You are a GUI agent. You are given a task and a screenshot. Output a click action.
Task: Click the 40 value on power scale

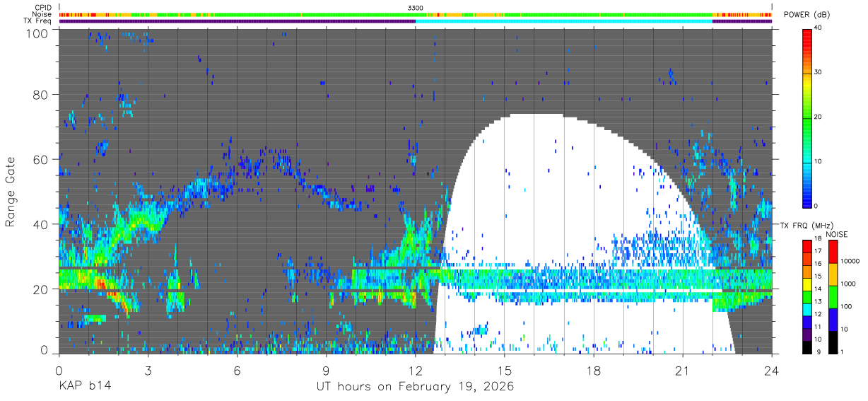pos(818,28)
